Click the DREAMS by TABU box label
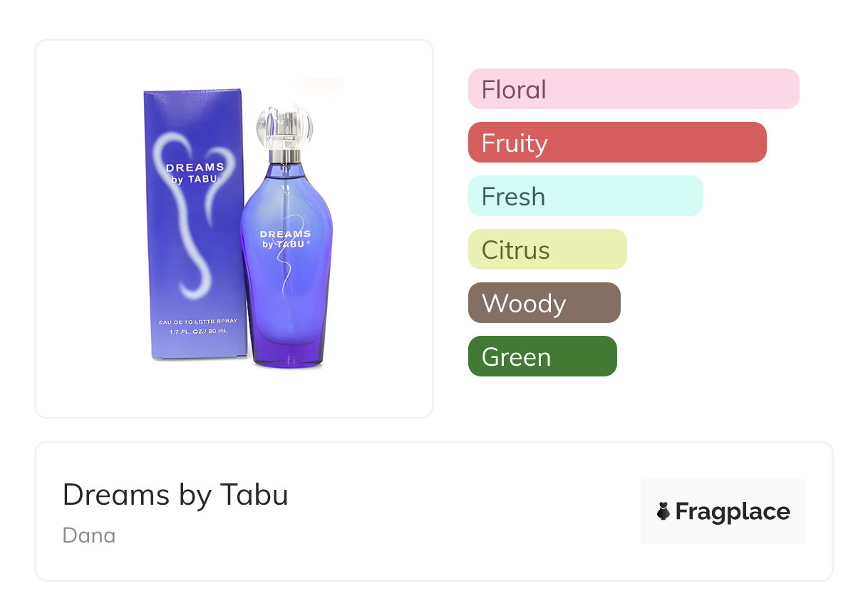 coord(195,173)
